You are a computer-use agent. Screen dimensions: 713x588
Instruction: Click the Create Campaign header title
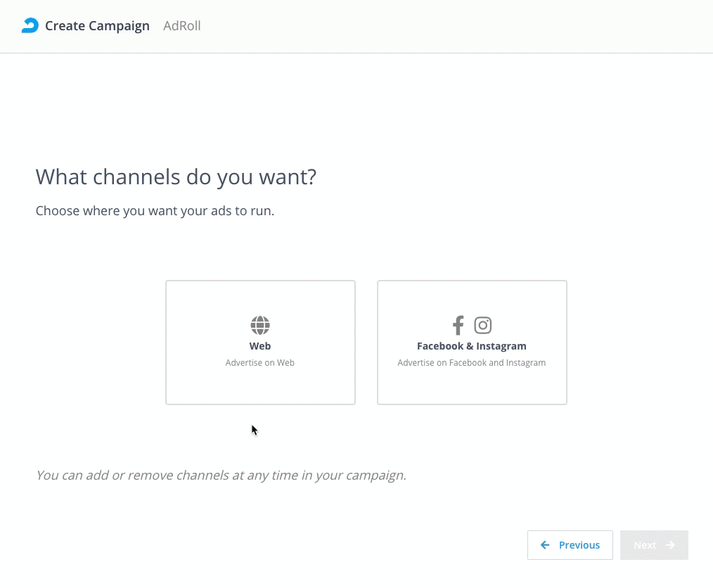[97, 26]
